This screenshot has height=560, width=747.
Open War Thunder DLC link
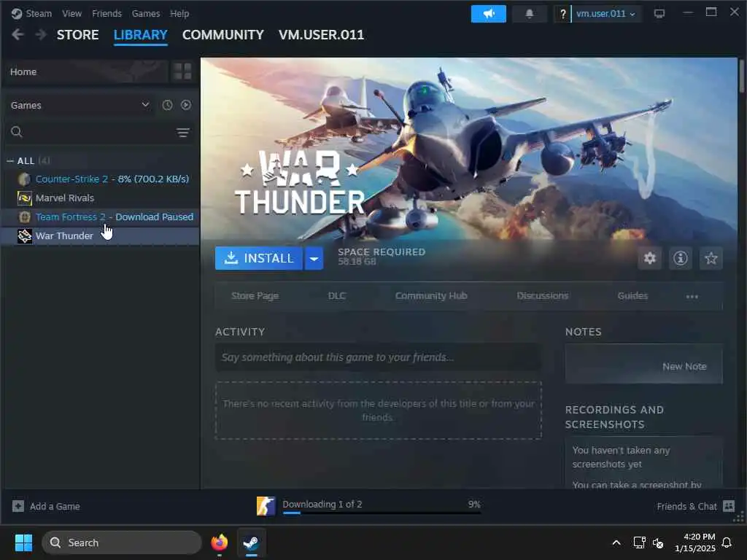pos(337,296)
